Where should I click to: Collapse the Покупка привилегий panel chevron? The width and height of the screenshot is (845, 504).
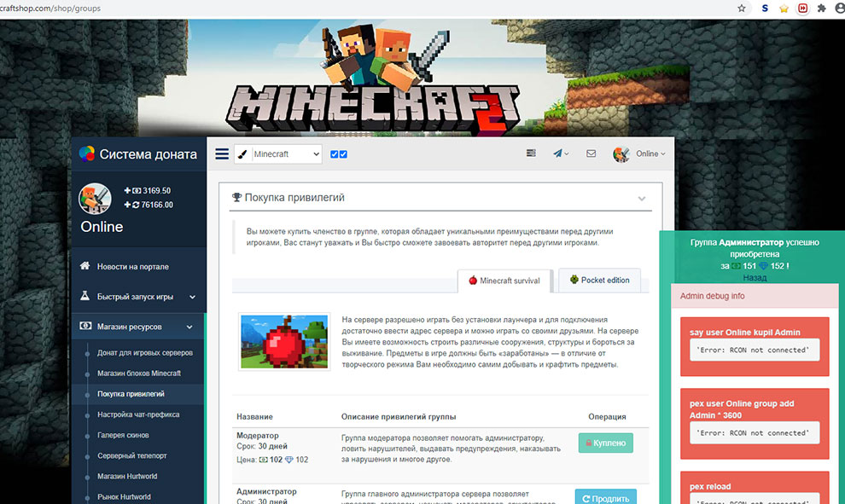[642, 199]
